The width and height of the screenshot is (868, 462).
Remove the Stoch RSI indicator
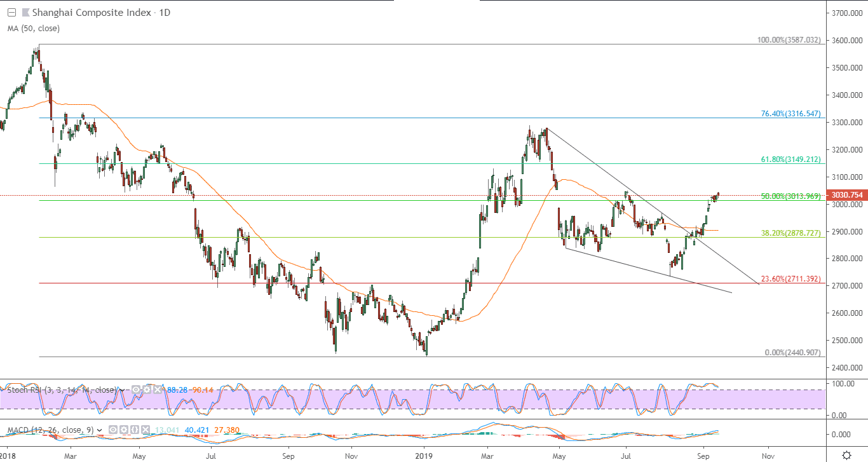[157, 390]
